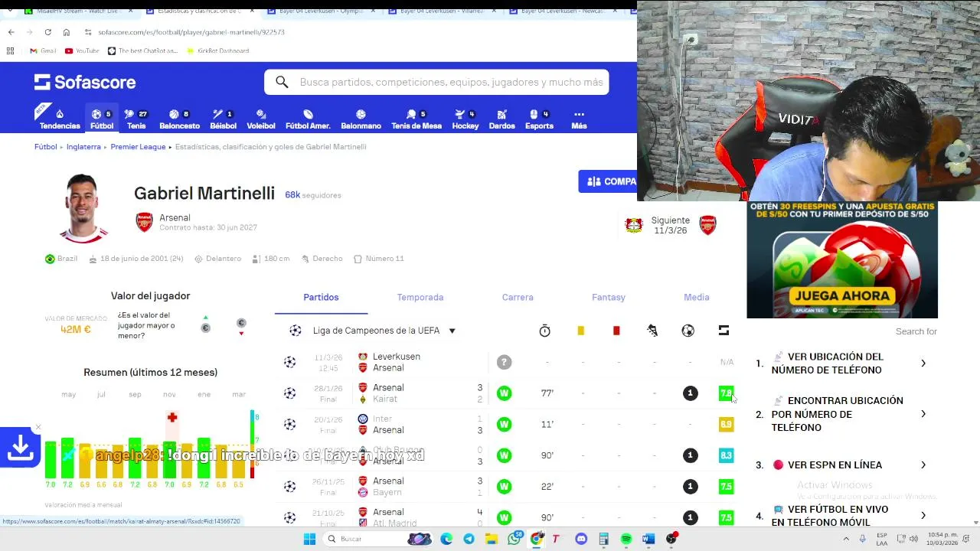
Task: Select the Tenis sport icon
Action: click(x=136, y=119)
